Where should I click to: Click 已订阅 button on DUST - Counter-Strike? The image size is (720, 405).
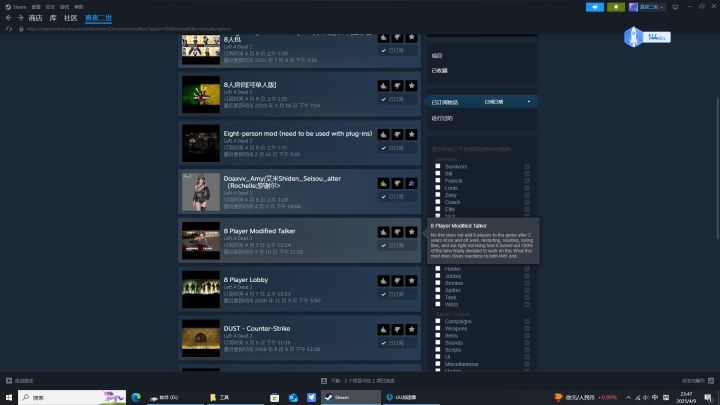coord(398,343)
